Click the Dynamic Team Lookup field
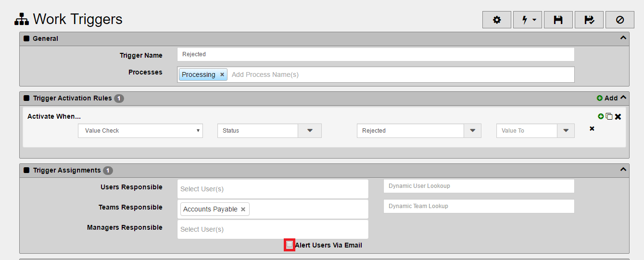 coord(479,206)
